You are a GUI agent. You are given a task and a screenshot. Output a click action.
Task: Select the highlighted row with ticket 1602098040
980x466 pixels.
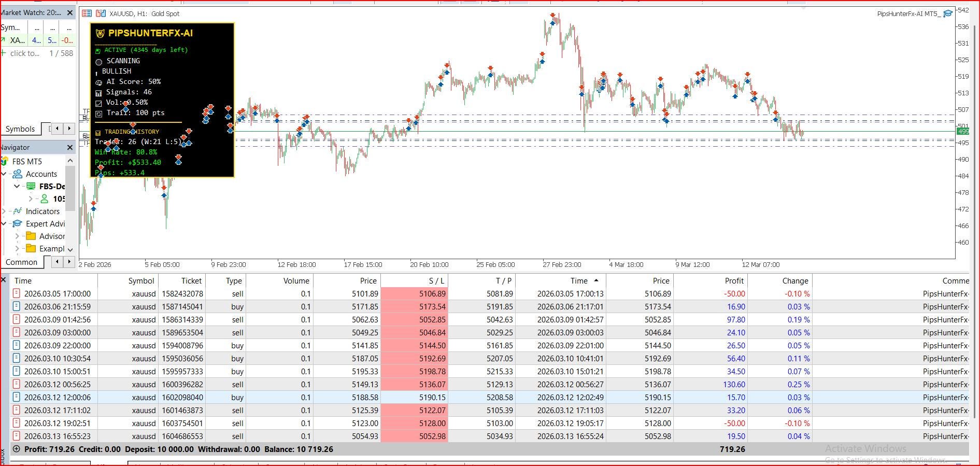(489, 397)
